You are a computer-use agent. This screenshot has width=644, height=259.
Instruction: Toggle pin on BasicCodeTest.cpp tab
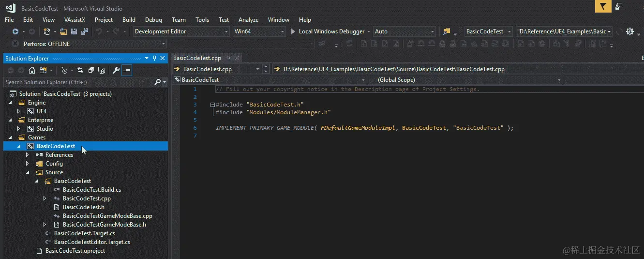pos(227,58)
